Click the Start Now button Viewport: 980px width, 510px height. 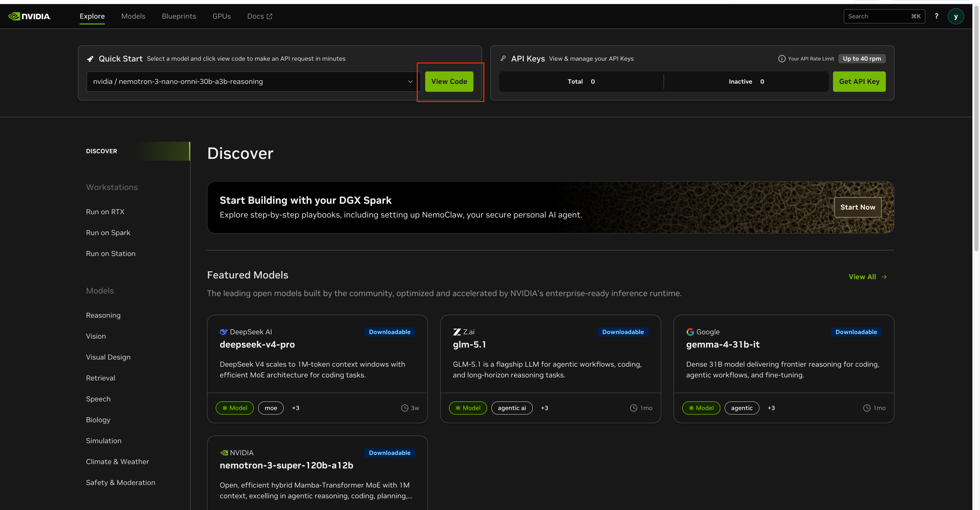point(857,207)
